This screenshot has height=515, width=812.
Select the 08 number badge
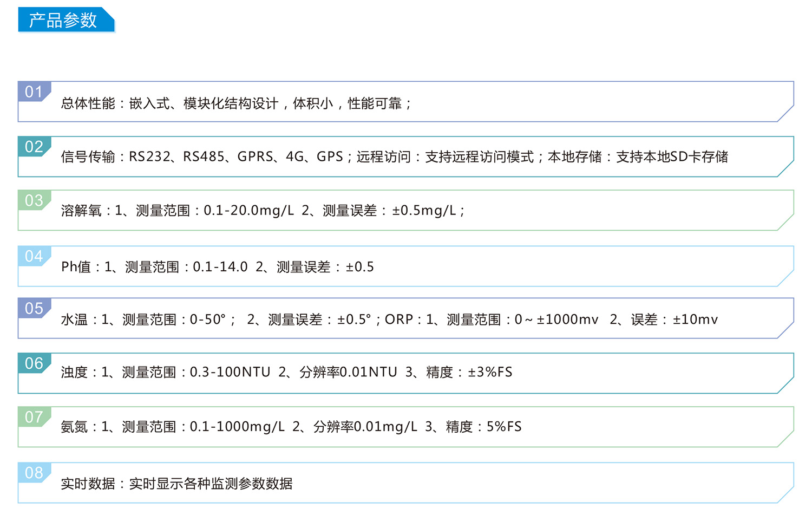click(x=34, y=473)
